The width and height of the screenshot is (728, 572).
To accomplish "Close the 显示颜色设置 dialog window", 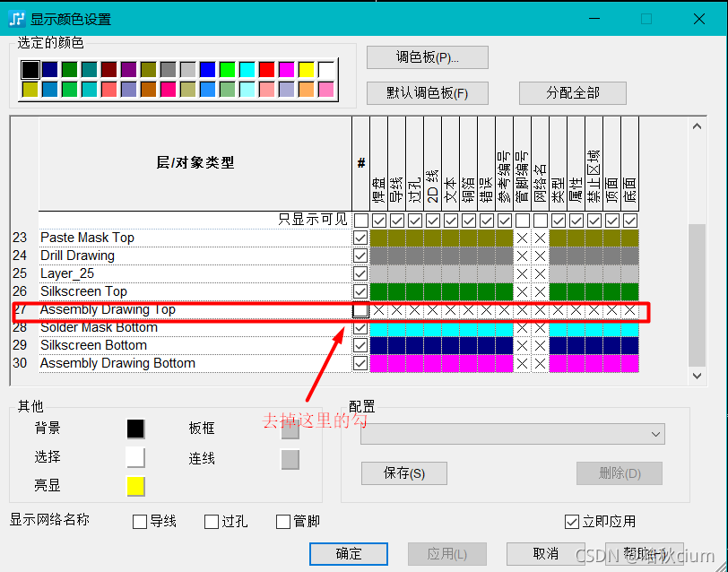I will click(699, 19).
